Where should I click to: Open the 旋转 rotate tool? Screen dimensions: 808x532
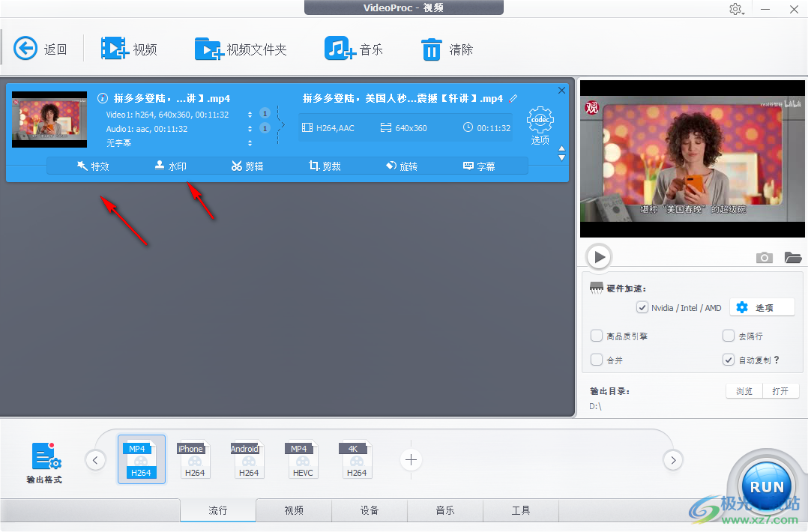[402, 166]
